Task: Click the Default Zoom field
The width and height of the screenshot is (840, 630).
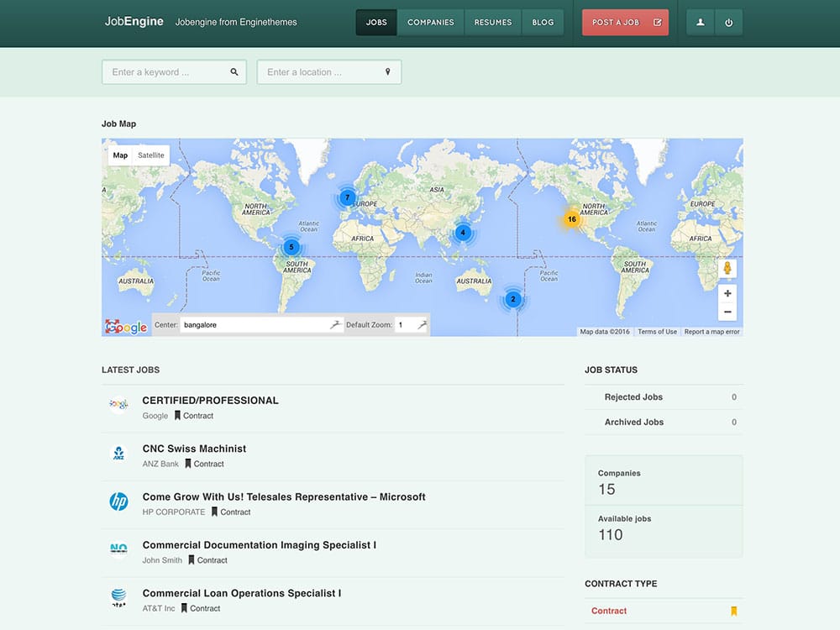Action: 406,324
